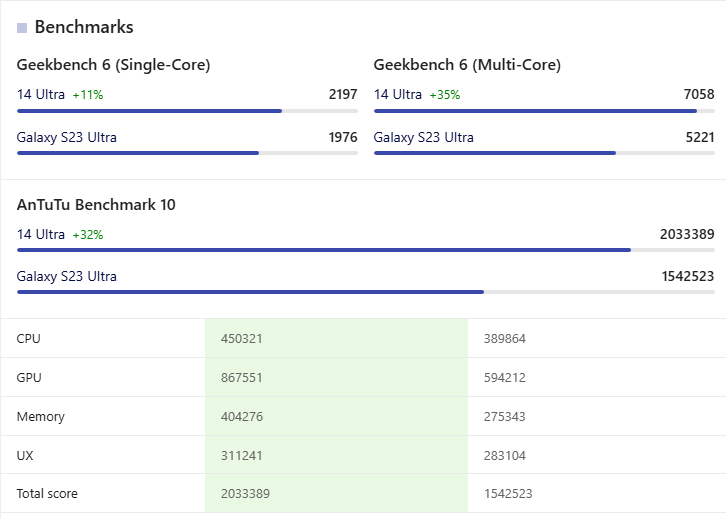Click the GPU score 594212 cell
The image size is (726, 519).
point(505,378)
